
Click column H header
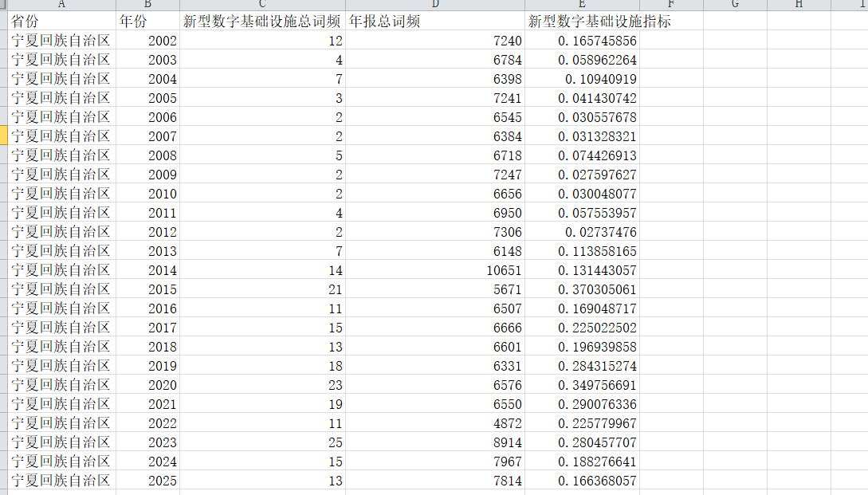tap(799, 5)
